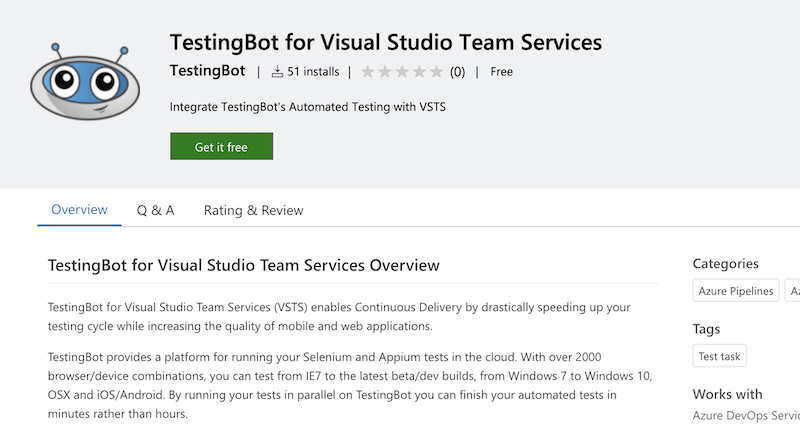Click the Overview section heading text
This screenshot has width=800, height=429.
(244, 265)
